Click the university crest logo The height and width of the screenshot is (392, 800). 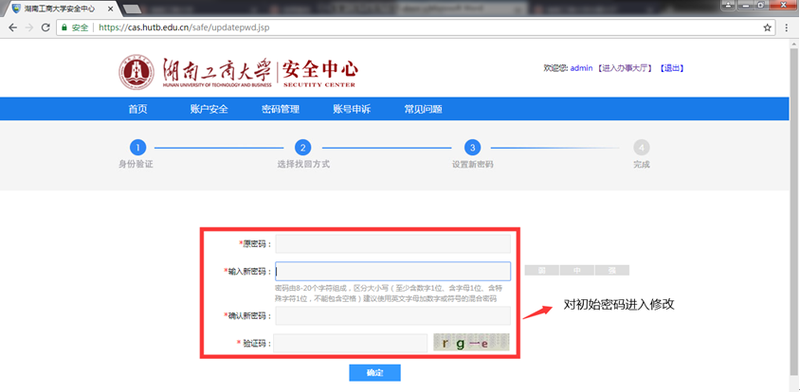(136, 72)
